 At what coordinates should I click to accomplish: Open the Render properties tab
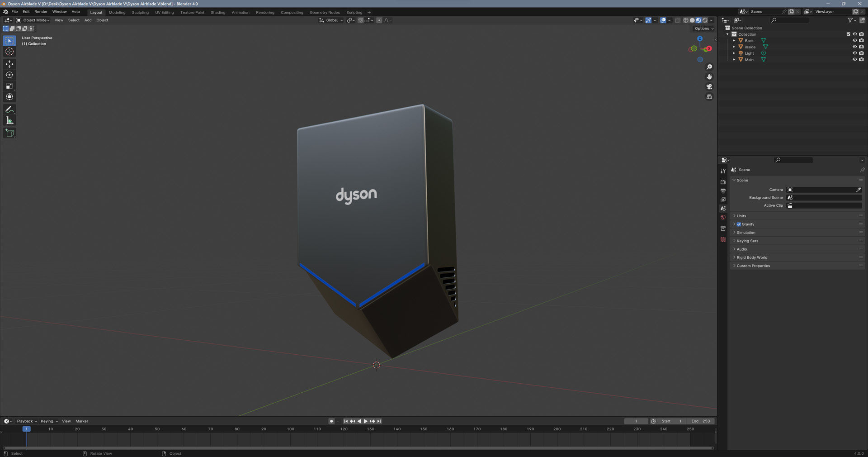point(723,182)
